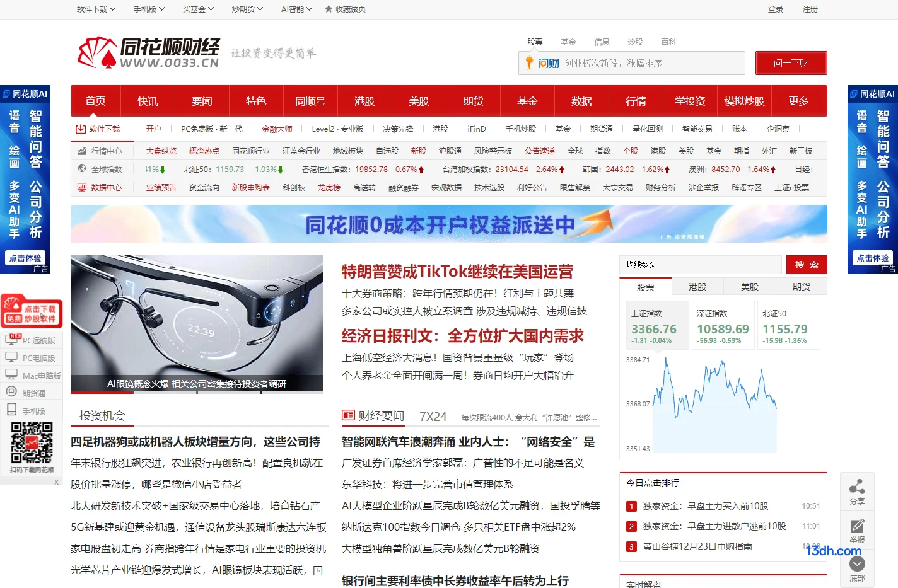Click the 深证指数 10589.69 index card

coord(723,325)
